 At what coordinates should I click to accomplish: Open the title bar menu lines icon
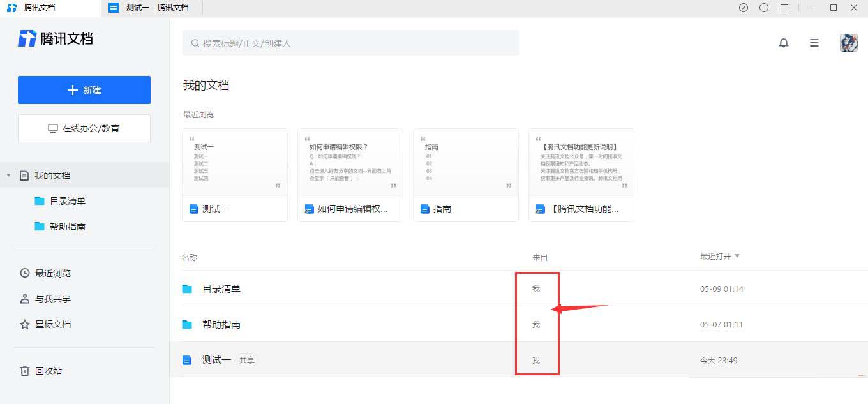[x=784, y=8]
